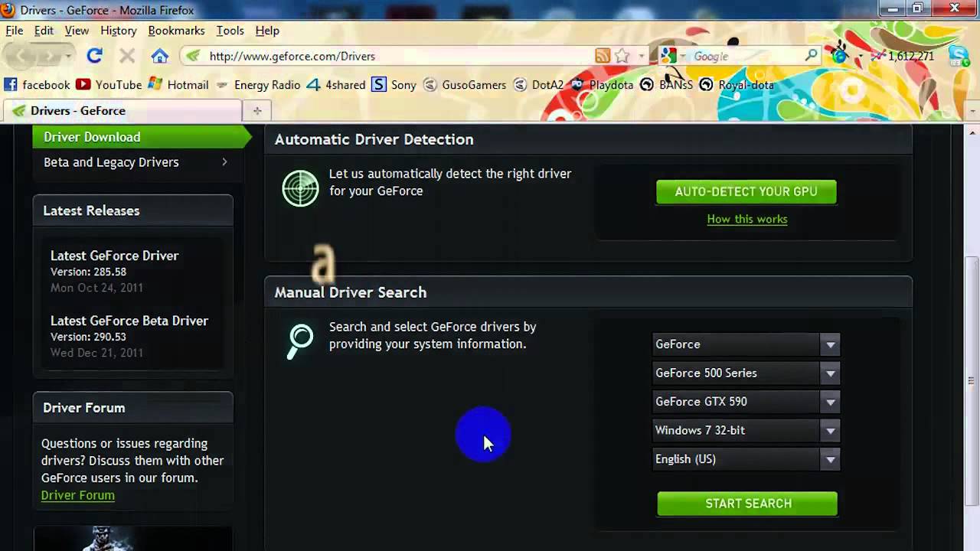
Task: Click the back navigation arrow
Action: pyautogui.click(x=21, y=56)
